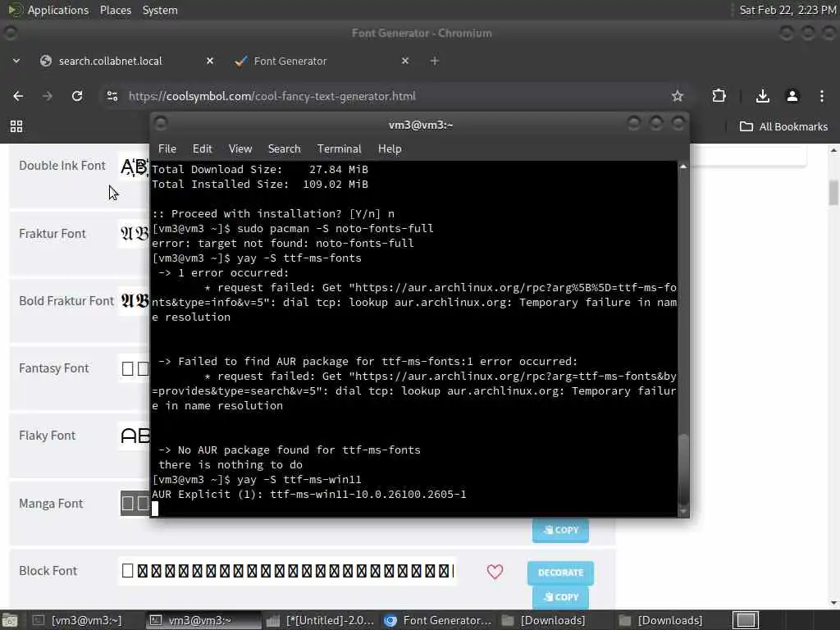This screenshot has height=630, width=840.
Task: Open the All Bookmarks folder
Action: click(783, 126)
